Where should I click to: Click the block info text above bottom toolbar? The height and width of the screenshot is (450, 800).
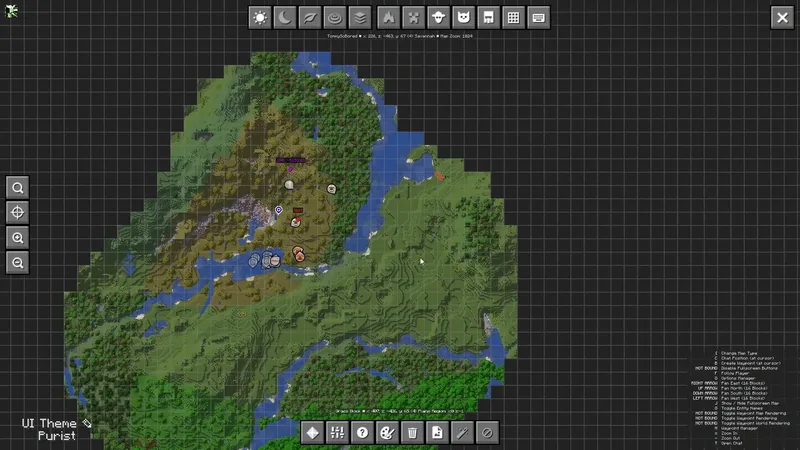(x=399, y=411)
